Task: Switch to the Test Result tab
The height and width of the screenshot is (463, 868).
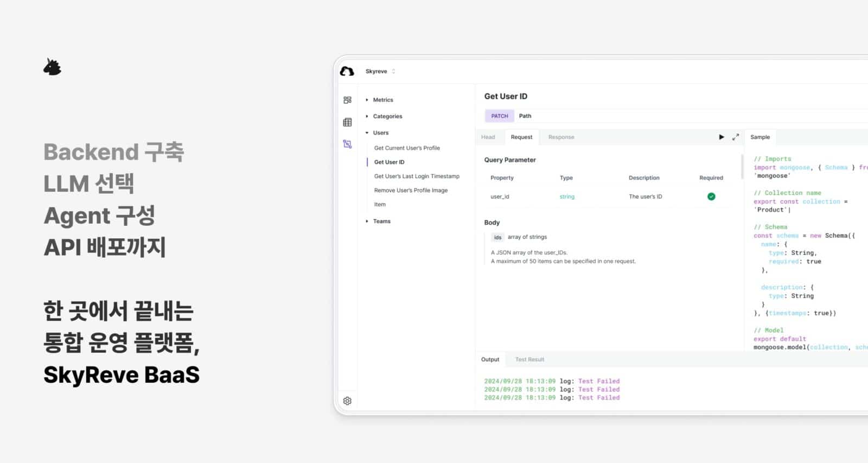Action: click(x=529, y=359)
